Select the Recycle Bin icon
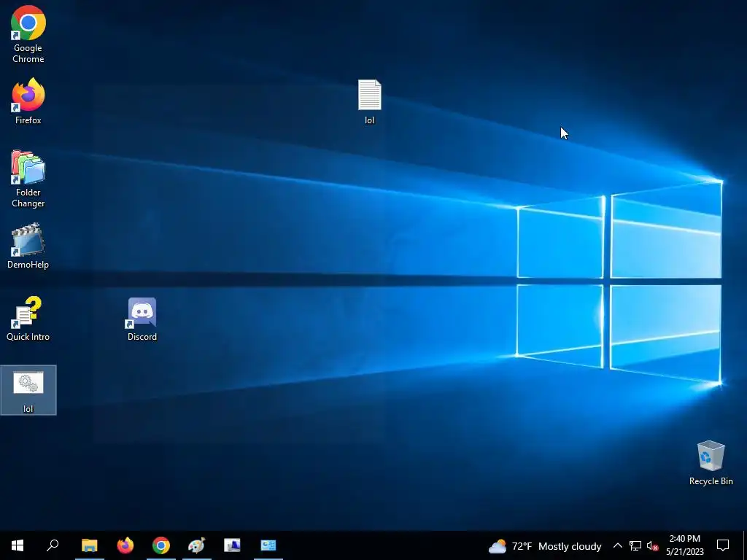Screen dimensions: 747x560 pos(711,463)
